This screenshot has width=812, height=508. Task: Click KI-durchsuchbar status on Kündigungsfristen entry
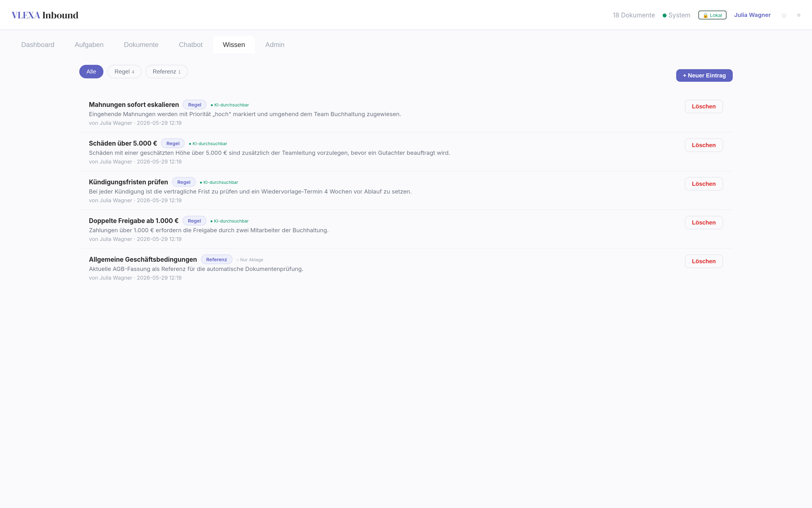(219, 182)
